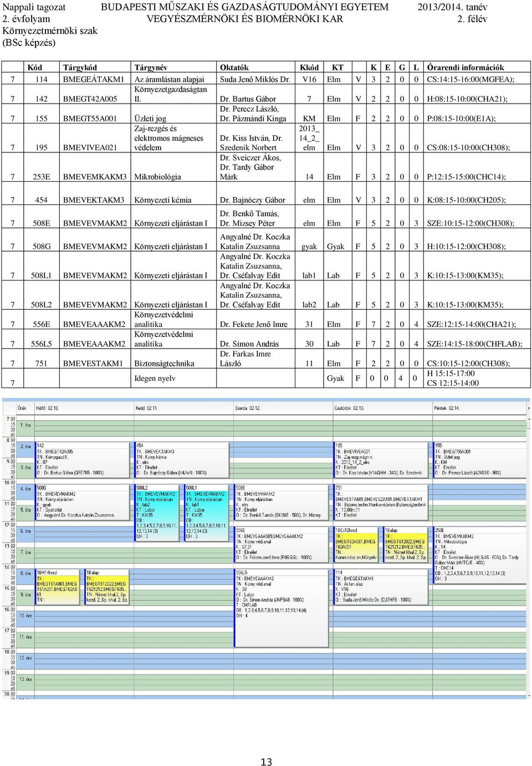Click the 'Kkód' column header

click(309, 68)
